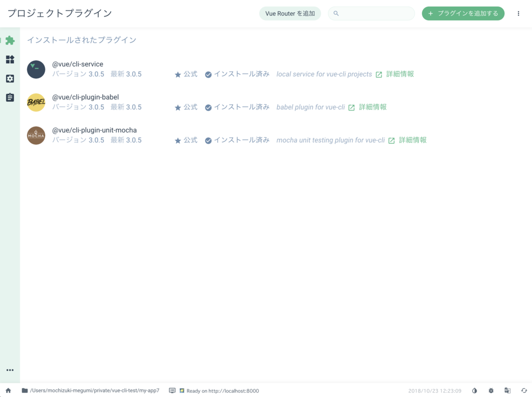This screenshot has height=397, width=532.
Task: Open 詳細情報 link for cli-plugin-babel
Action: tap(373, 107)
